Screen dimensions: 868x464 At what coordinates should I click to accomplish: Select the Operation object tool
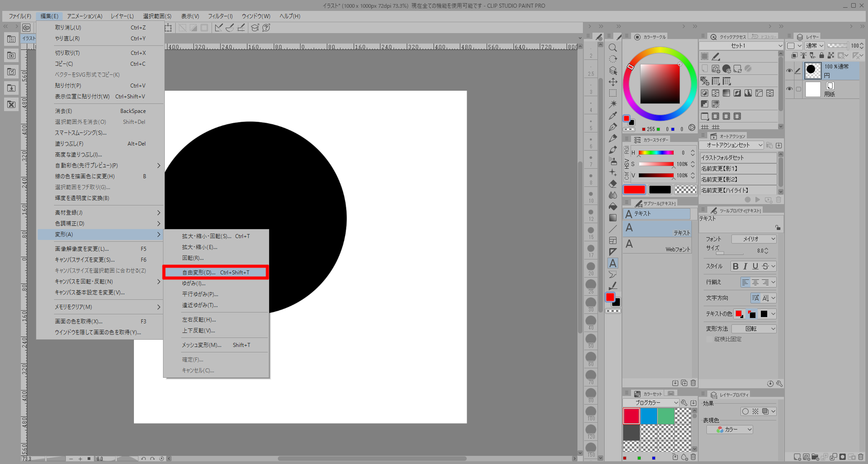tap(613, 70)
